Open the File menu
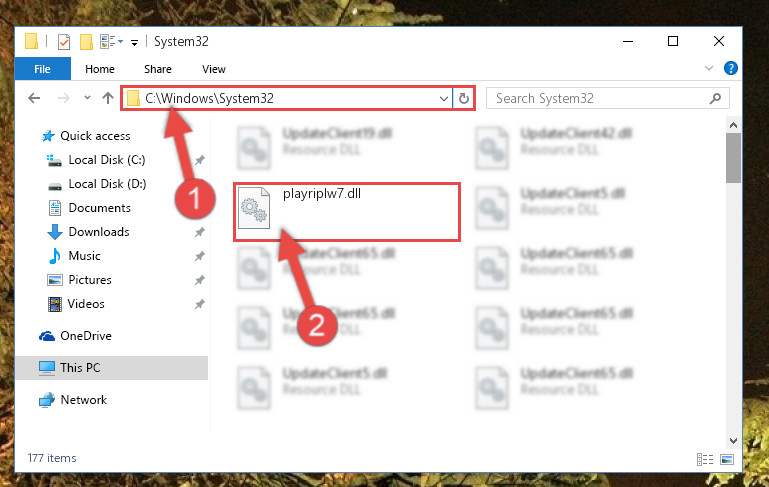 43,69
